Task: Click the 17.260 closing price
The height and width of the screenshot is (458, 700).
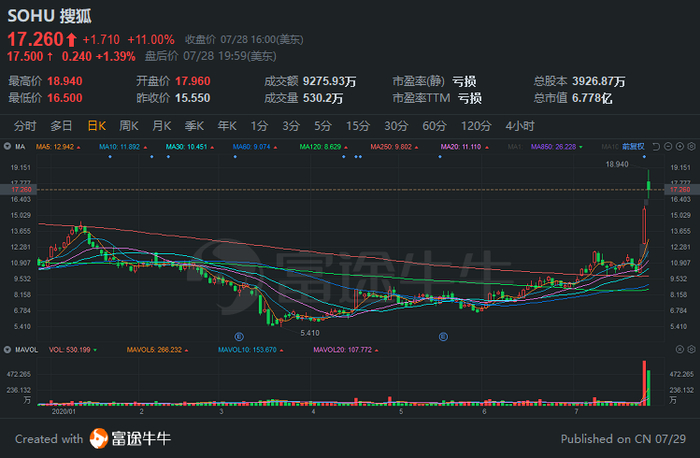Action: pyautogui.click(x=36, y=39)
